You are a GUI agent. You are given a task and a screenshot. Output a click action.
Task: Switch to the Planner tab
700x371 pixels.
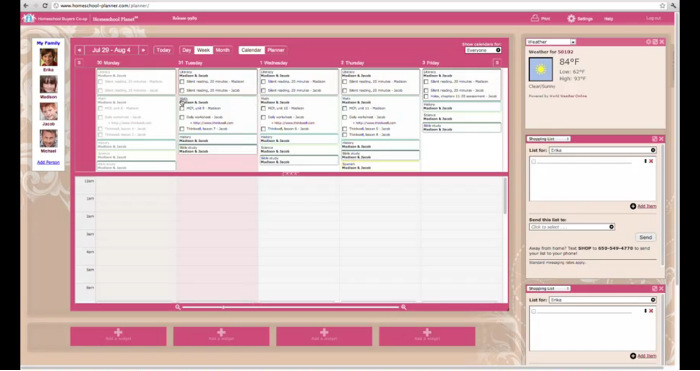click(276, 50)
